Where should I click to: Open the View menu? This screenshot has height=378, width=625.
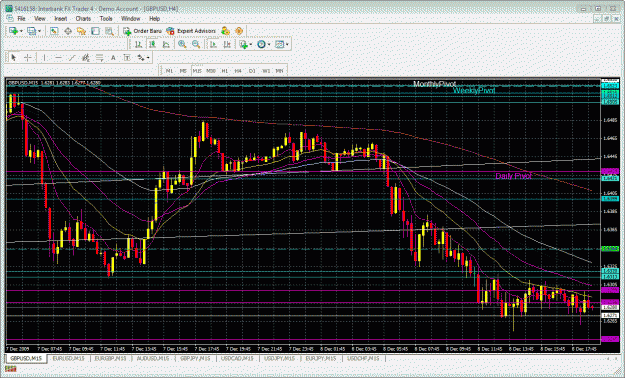tap(40, 18)
